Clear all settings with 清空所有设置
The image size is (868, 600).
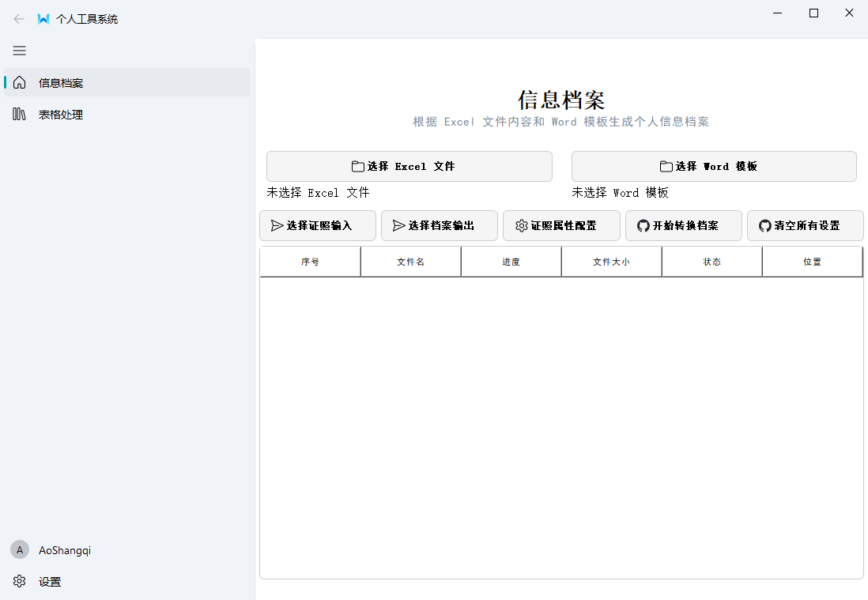(x=805, y=225)
